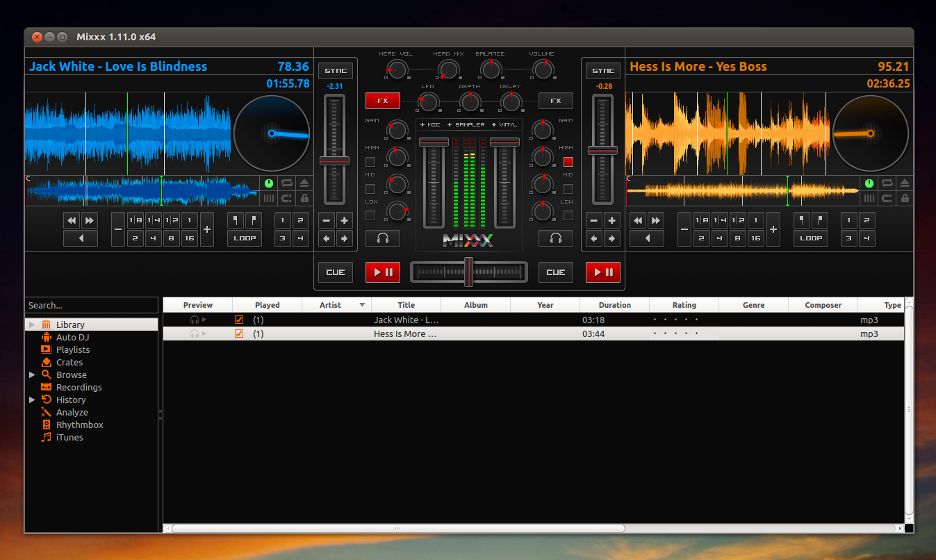Screen dimensions: 936x560
Task: Click SYNC on Jack White deck
Action: (x=336, y=71)
